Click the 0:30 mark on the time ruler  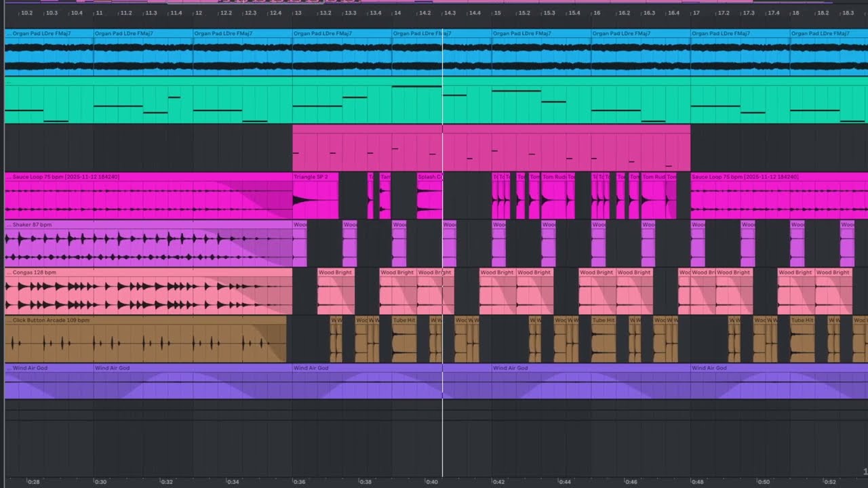click(x=100, y=482)
